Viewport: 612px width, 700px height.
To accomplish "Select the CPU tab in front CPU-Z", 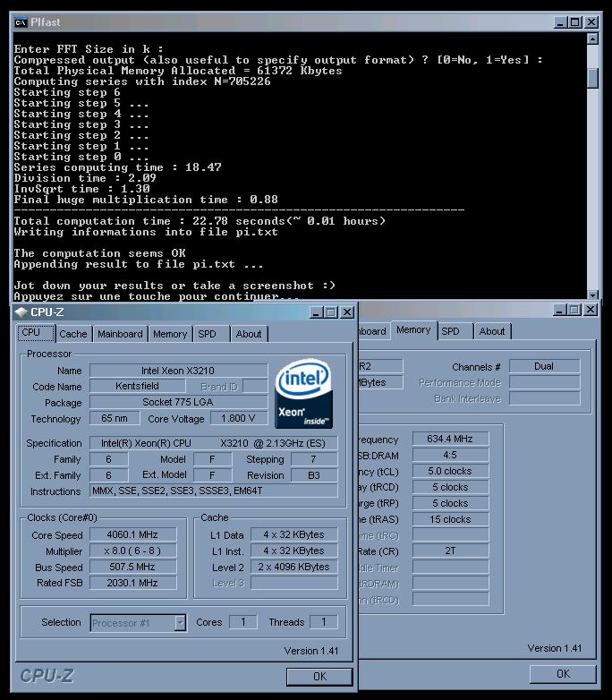I will (36, 333).
